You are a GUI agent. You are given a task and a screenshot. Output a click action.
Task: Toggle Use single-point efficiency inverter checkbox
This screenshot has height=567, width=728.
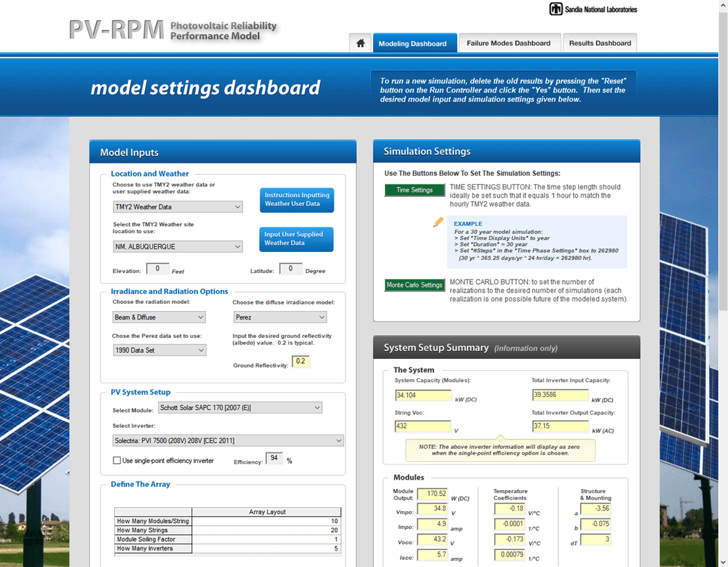pos(117,460)
